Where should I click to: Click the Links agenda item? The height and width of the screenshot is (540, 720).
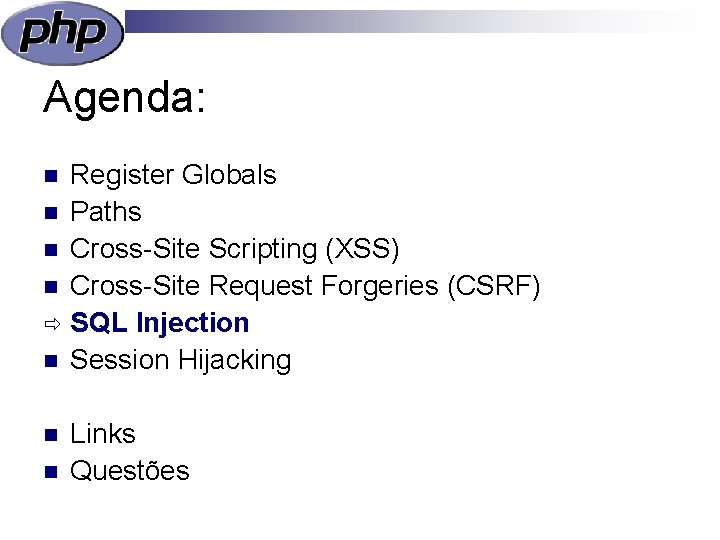(103, 433)
